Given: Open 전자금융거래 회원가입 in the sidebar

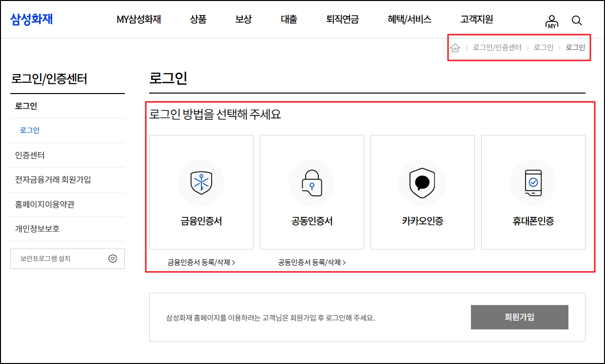Looking at the screenshot, I should point(53,180).
